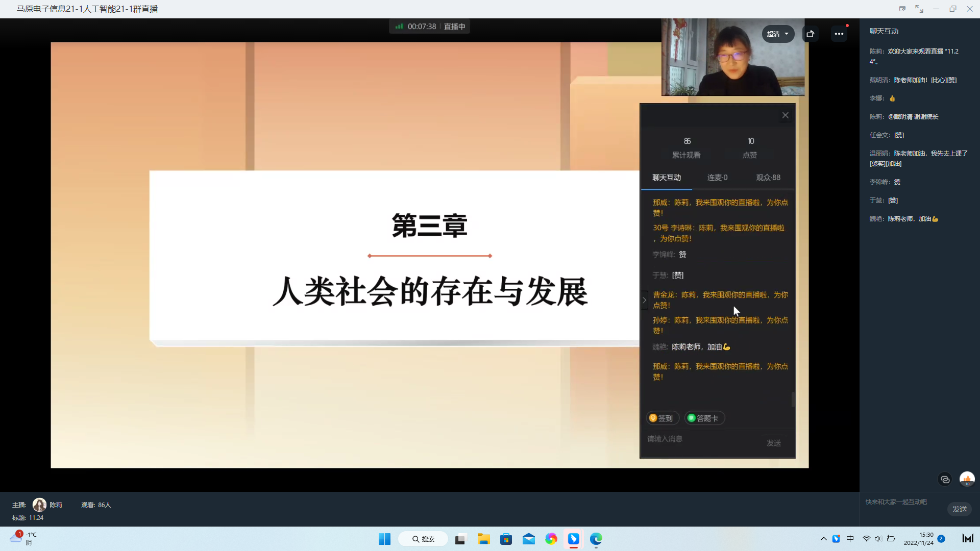Collapse the side panel with the chevron arrow
Image resolution: width=980 pixels, height=551 pixels.
tap(644, 300)
